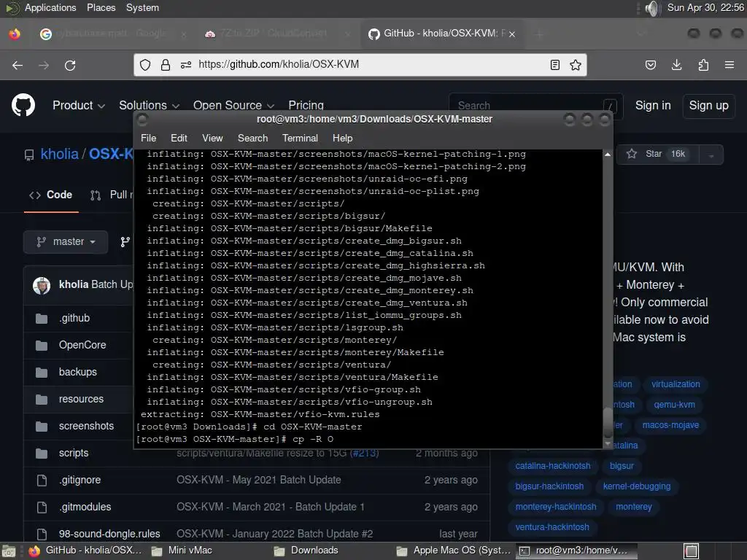This screenshot has width=747, height=560.
Task: Click the Star icon on the repository
Action: [x=632, y=154]
